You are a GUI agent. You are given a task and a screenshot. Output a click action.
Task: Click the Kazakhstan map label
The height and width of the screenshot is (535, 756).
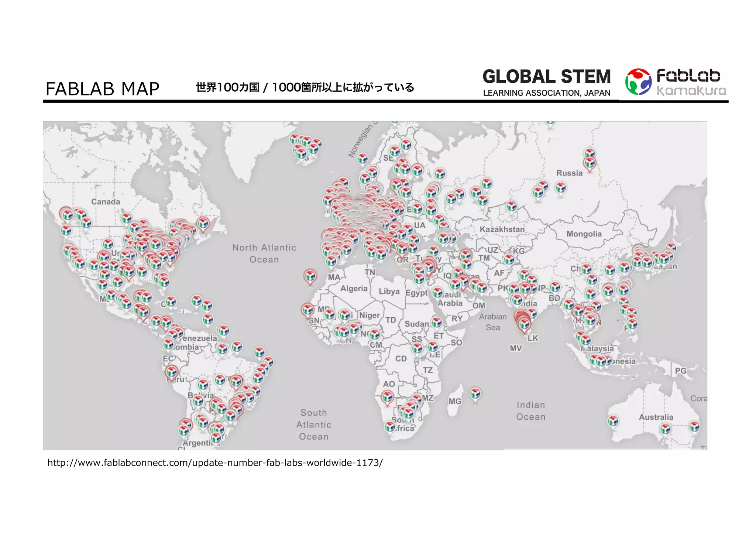click(x=502, y=229)
